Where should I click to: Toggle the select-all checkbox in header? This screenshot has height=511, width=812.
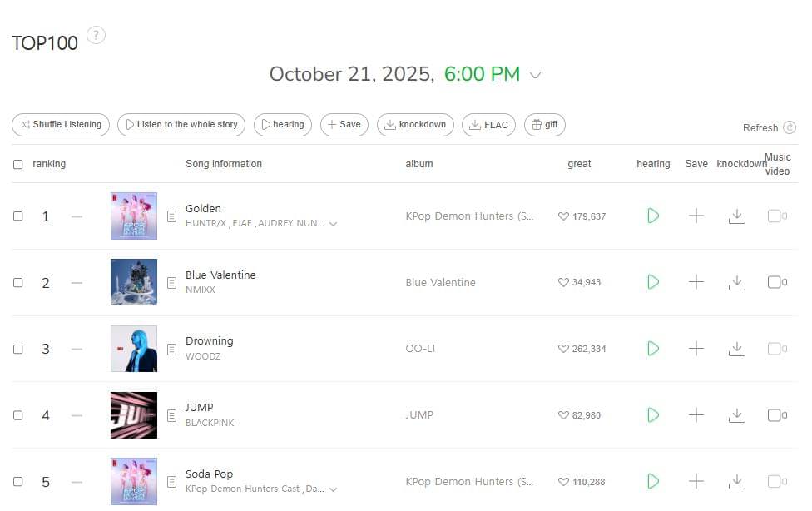click(x=18, y=164)
